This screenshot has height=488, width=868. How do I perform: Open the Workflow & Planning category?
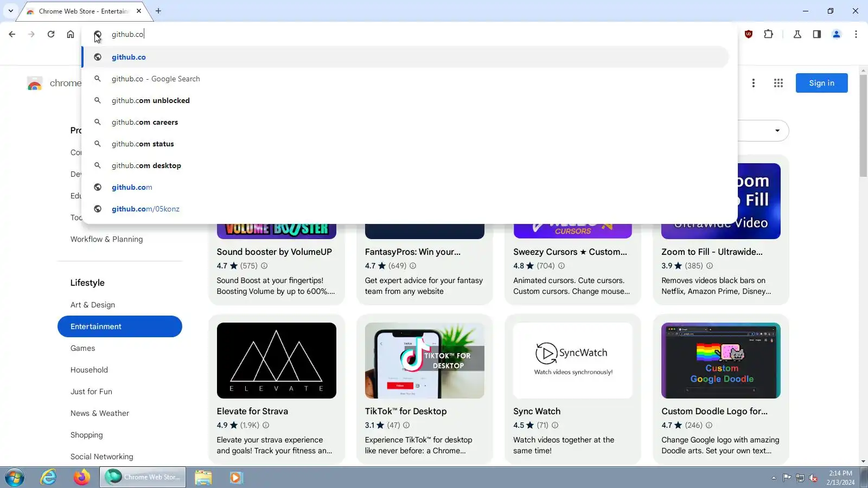[x=106, y=239]
